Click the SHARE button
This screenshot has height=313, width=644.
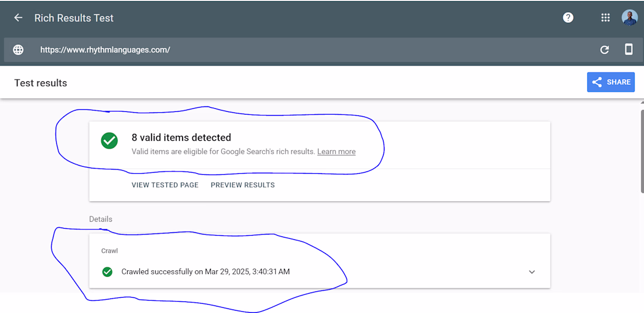[x=611, y=82]
